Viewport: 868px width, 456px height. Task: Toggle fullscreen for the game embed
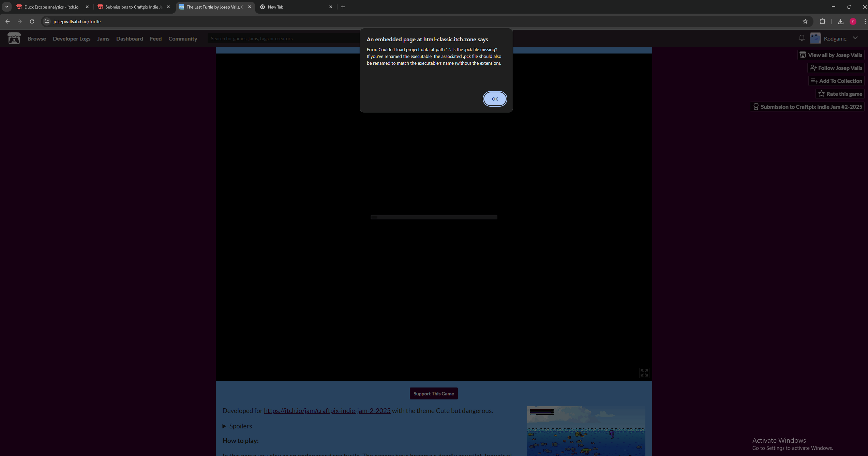644,373
